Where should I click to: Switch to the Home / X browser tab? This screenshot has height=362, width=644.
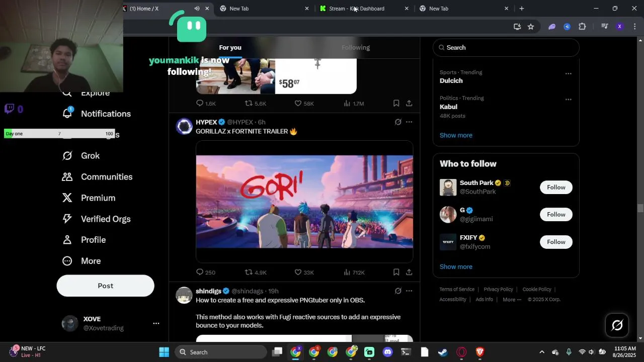(x=144, y=9)
